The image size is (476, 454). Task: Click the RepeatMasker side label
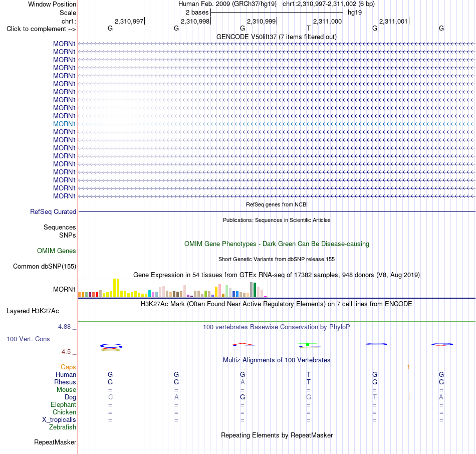[x=55, y=442]
